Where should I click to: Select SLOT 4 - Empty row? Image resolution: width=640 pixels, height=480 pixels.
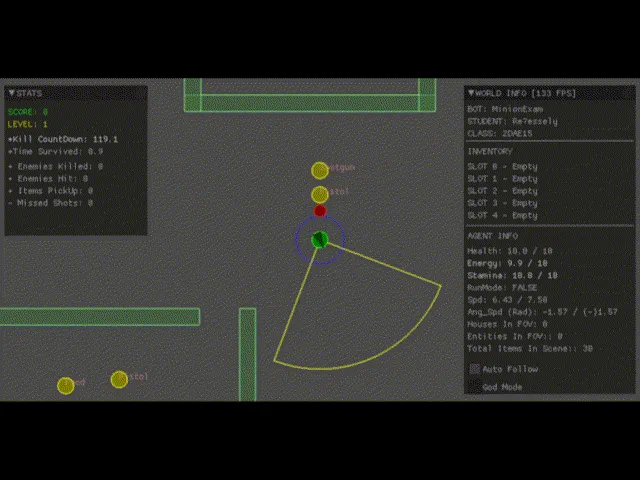click(x=502, y=215)
